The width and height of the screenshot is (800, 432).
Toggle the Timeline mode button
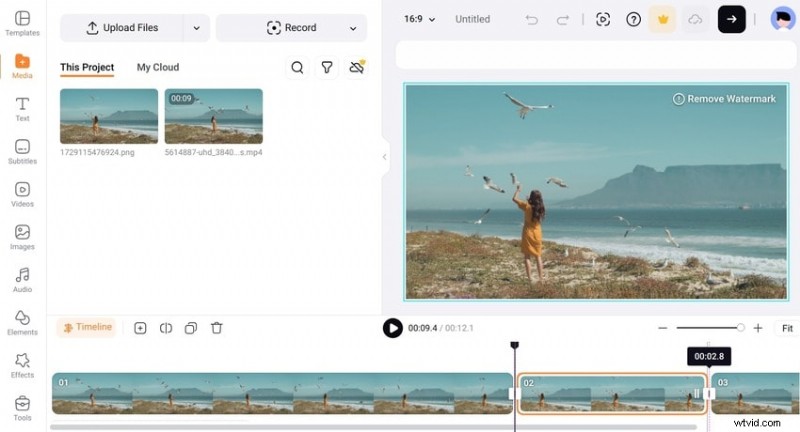pyautogui.click(x=87, y=327)
